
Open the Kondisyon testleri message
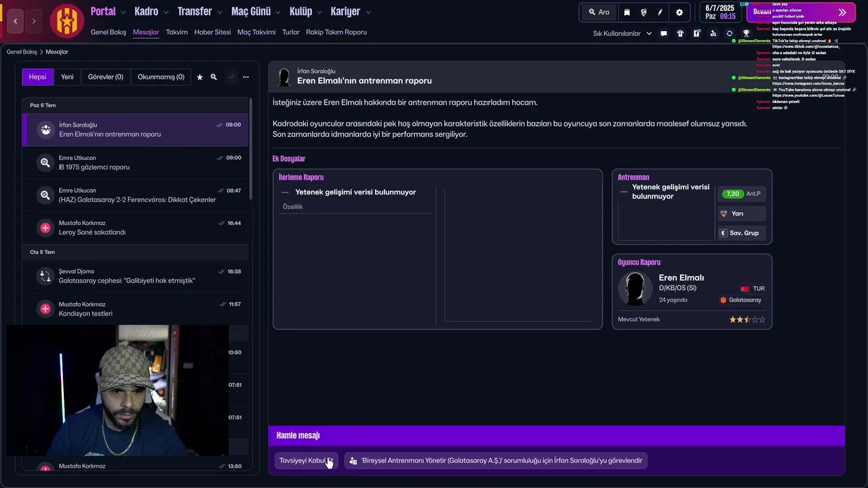(136, 309)
